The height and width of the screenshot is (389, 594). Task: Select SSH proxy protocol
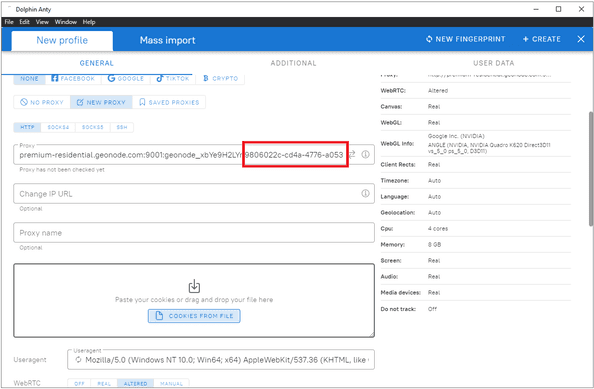[x=122, y=127]
